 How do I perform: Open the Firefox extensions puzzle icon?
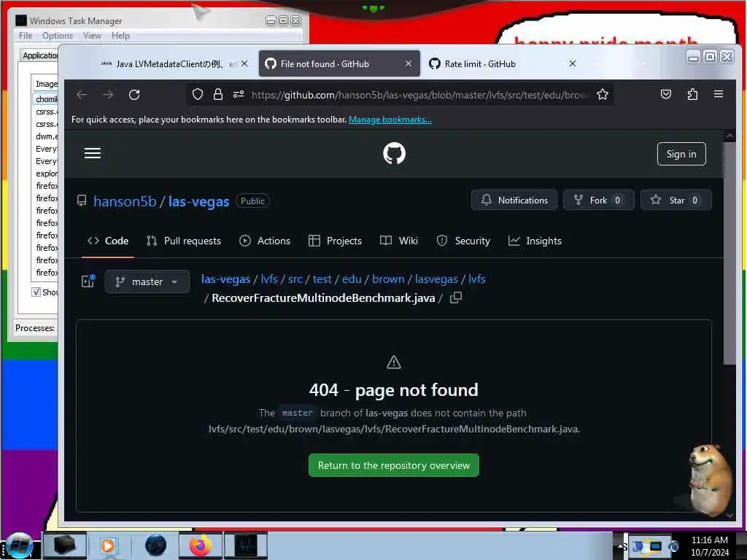[x=692, y=94]
